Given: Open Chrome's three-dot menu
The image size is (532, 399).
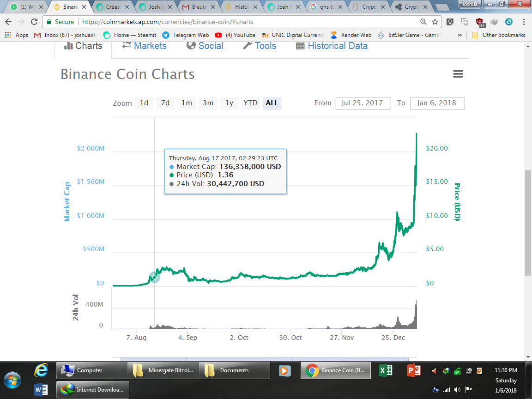Looking at the screenshot, I should point(524,22).
